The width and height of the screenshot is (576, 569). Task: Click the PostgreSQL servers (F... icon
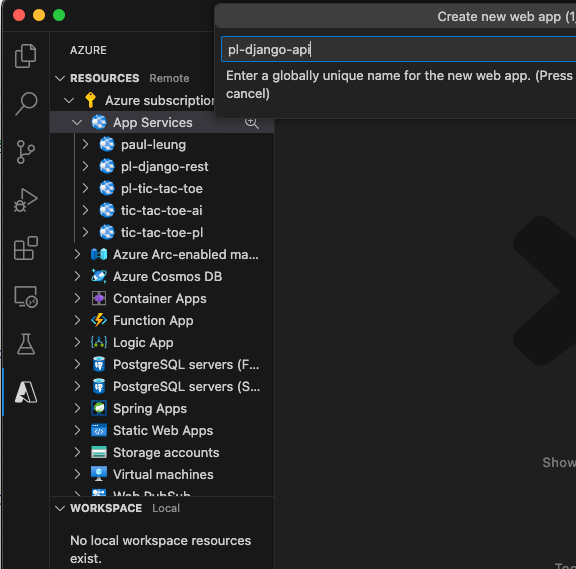(x=99, y=364)
